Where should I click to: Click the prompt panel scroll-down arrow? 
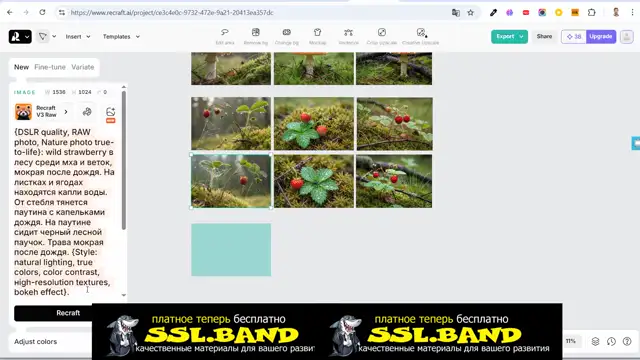click(124, 295)
